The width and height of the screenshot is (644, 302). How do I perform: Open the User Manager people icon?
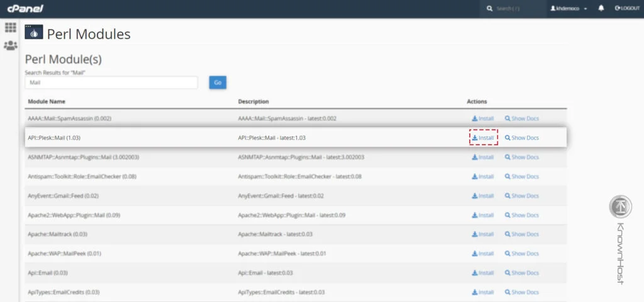coord(10,45)
